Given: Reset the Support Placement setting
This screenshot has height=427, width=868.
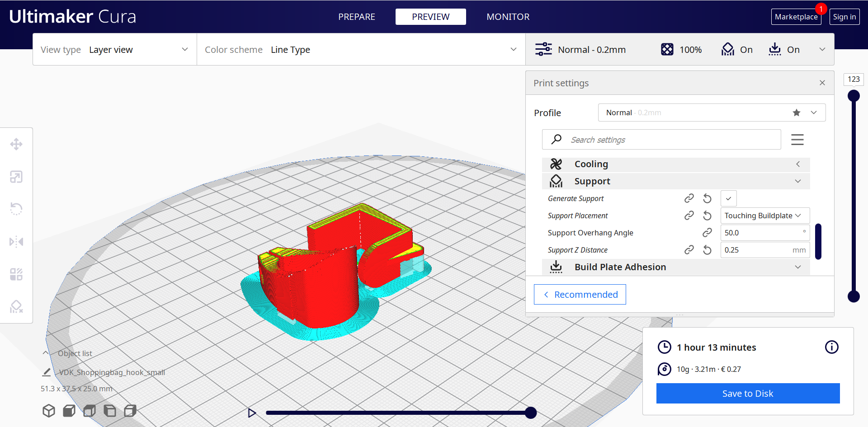Looking at the screenshot, I should click(708, 216).
